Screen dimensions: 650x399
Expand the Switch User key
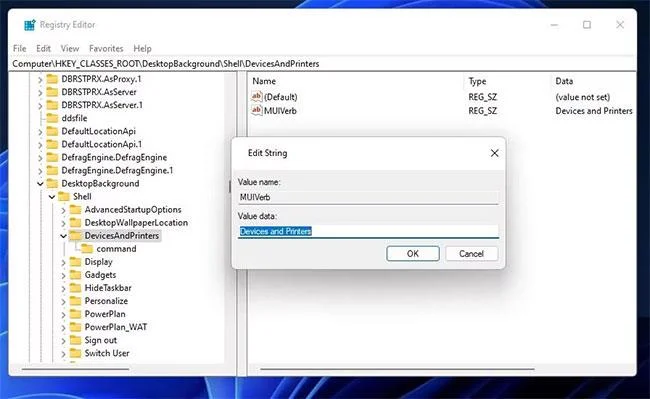[63, 354]
